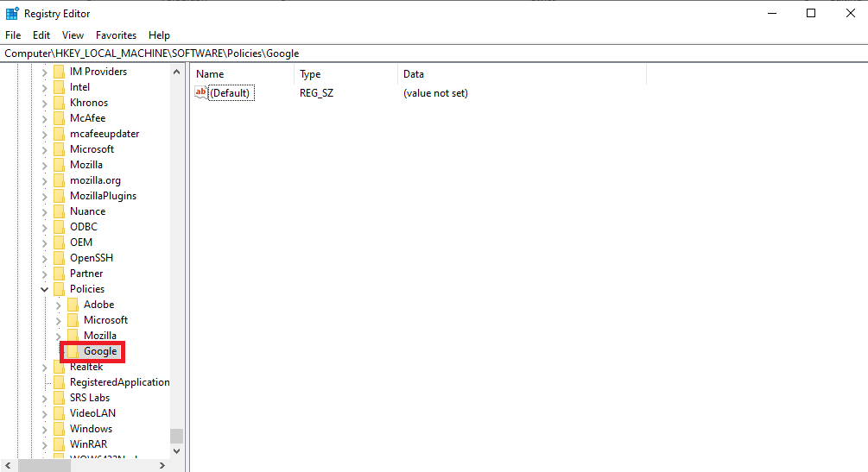Click the folder icon beside Intel

[x=60, y=87]
